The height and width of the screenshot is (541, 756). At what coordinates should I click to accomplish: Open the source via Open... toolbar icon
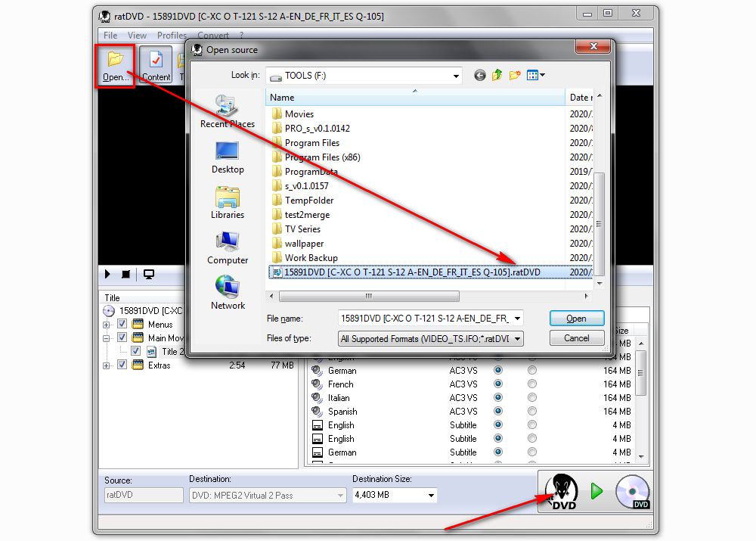pyautogui.click(x=115, y=66)
